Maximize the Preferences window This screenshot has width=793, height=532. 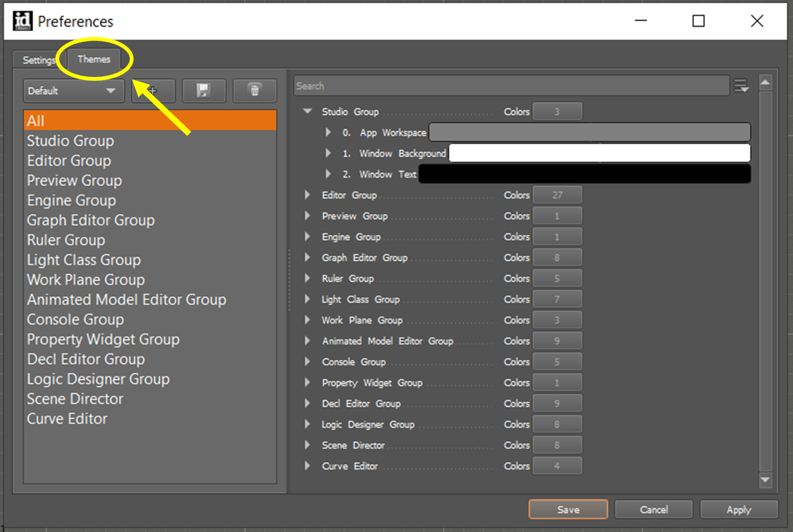click(x=698, y=21)
